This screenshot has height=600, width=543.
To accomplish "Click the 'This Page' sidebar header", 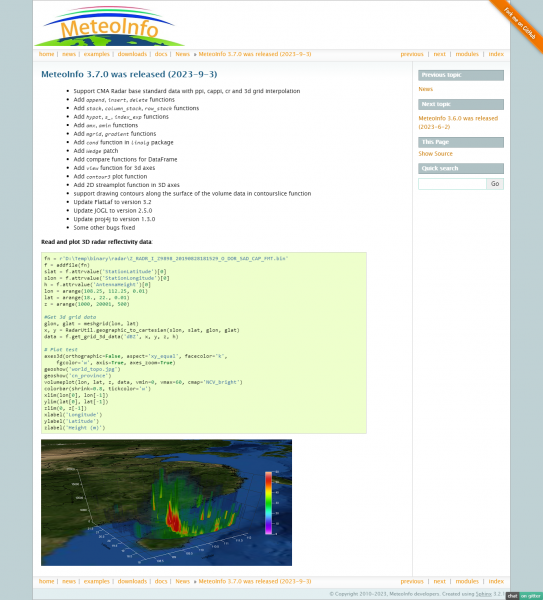I will [461, 142].
